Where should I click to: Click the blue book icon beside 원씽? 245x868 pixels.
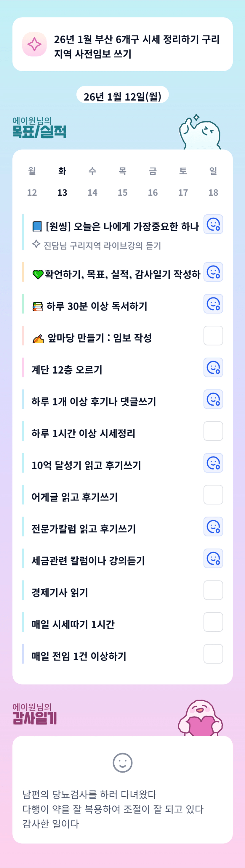(x=37, y=226)
